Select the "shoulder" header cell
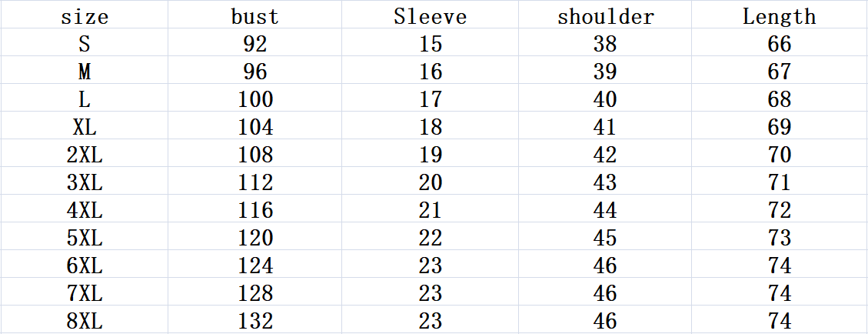The image size is (868, 334). point(605,16)
